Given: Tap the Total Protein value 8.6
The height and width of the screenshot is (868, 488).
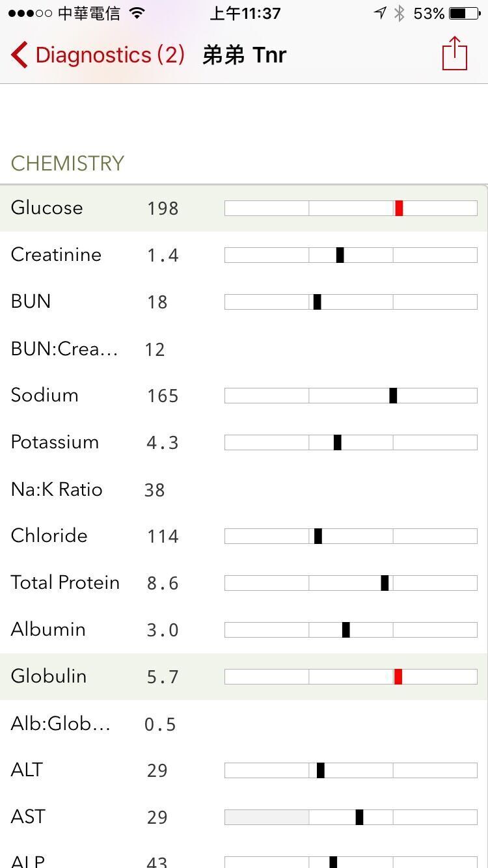Looking at the screenshot, I should pyautogui.click(x=163, y=583).
